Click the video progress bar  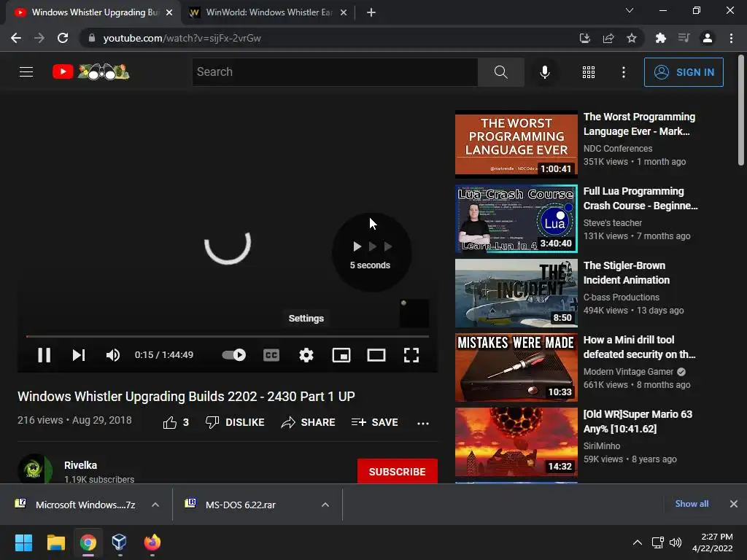(228, 336)
